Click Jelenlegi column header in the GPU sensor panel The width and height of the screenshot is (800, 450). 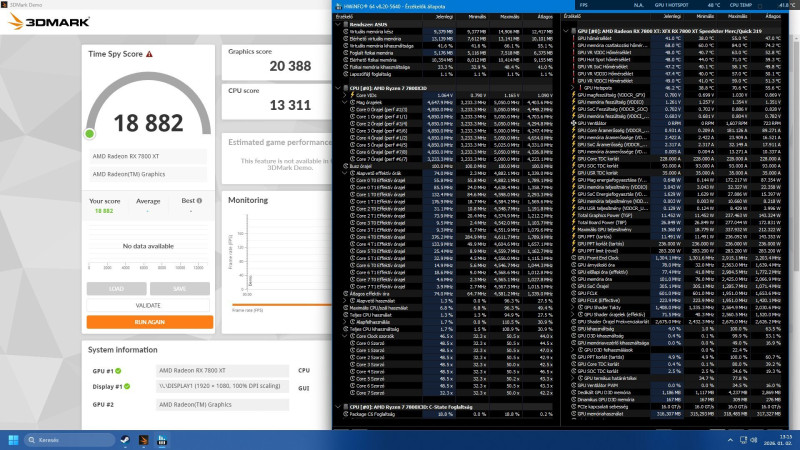tap(672, 16)
